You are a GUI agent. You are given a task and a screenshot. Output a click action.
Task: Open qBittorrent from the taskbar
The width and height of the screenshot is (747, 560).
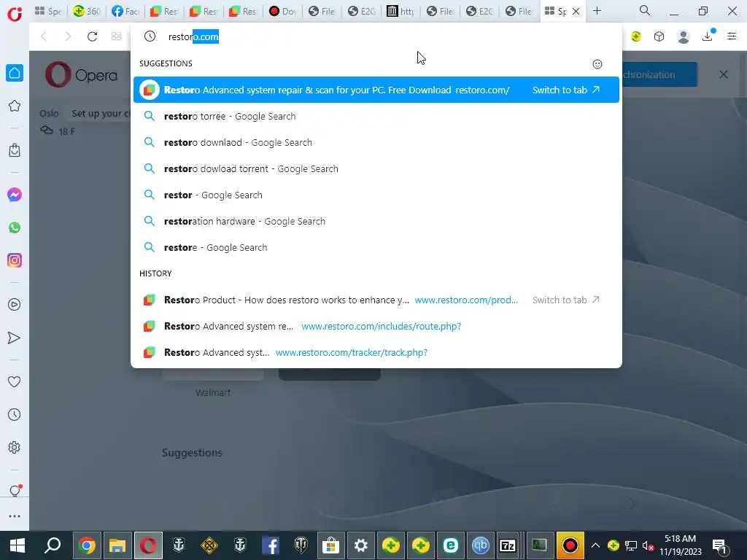coord(480,545)
